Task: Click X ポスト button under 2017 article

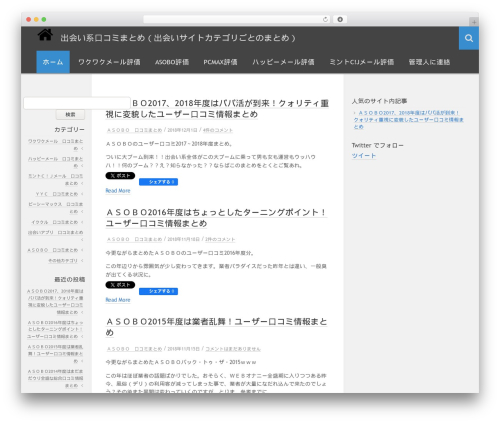Action: coord(120,176)
